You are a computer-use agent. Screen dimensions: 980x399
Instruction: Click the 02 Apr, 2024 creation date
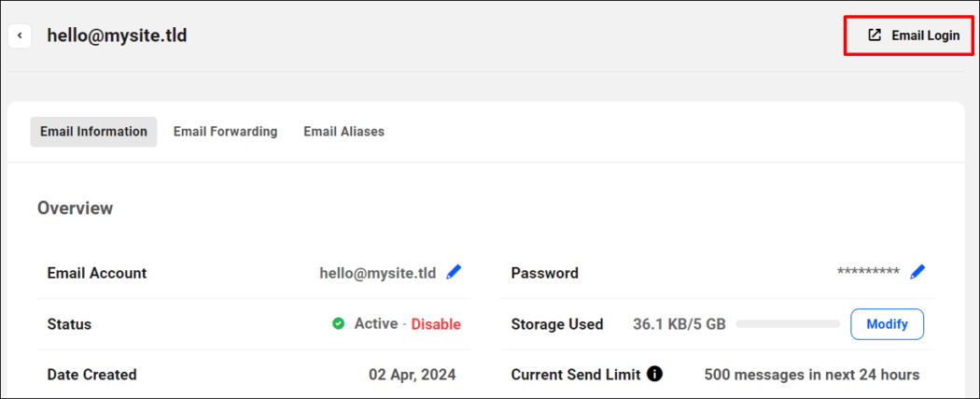pyautogui.click(x=413, y=376)
